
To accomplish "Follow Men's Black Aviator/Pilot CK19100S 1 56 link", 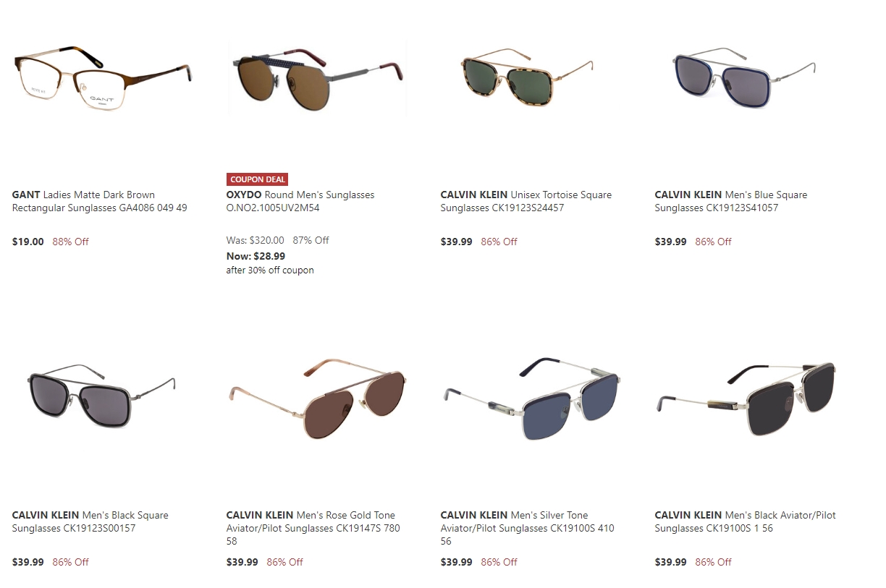I will 746,521.
